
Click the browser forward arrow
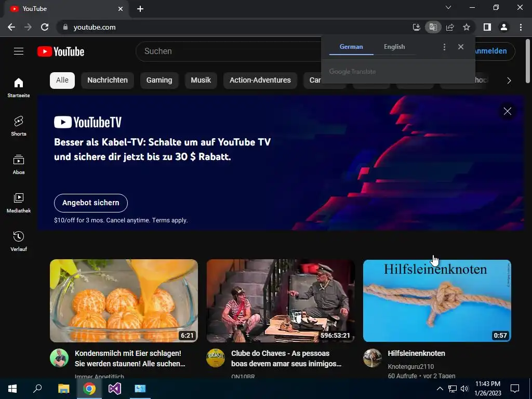[x=28, y=27]
